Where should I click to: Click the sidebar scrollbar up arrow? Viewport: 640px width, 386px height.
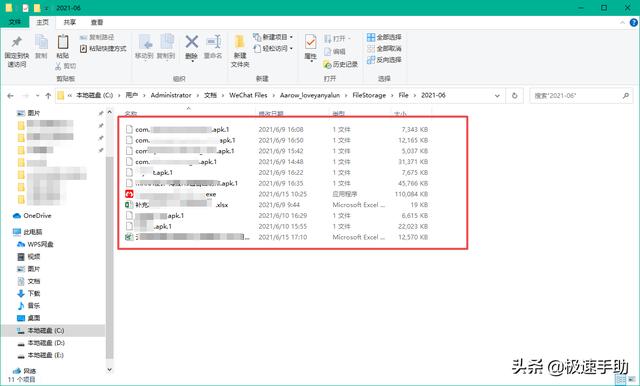coord(109,112)
